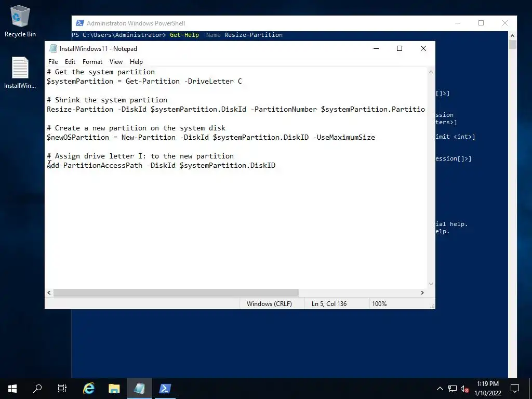Maximize the PowerShell window
The height and width of the screenshot is (399, 532).
pos(481,23)
